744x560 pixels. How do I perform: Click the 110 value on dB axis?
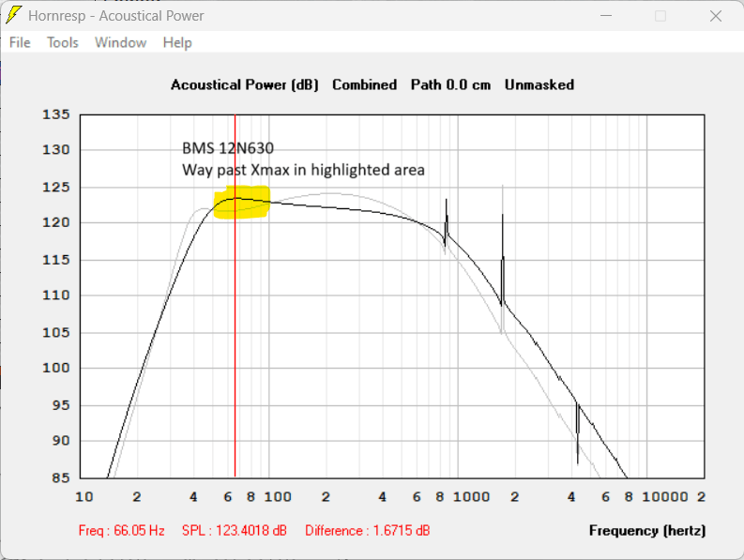[56, 295]
